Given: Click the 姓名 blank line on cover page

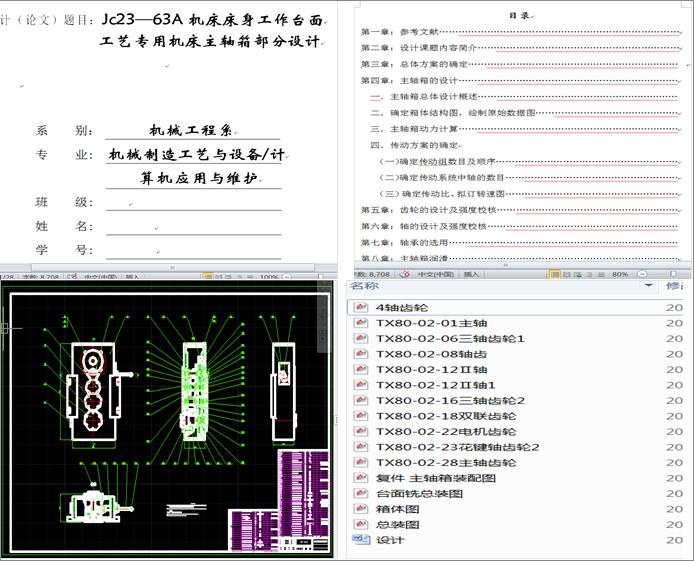Looking at the screenshot, I should coord(193,227).
